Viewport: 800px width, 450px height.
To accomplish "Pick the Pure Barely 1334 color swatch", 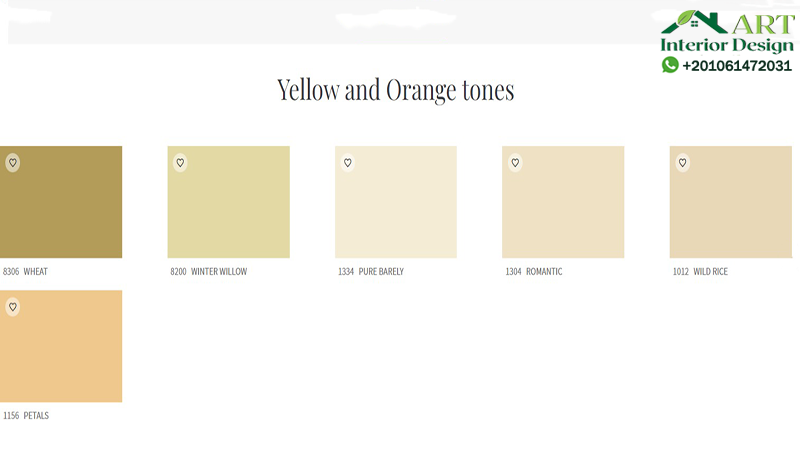I will 396,210.
